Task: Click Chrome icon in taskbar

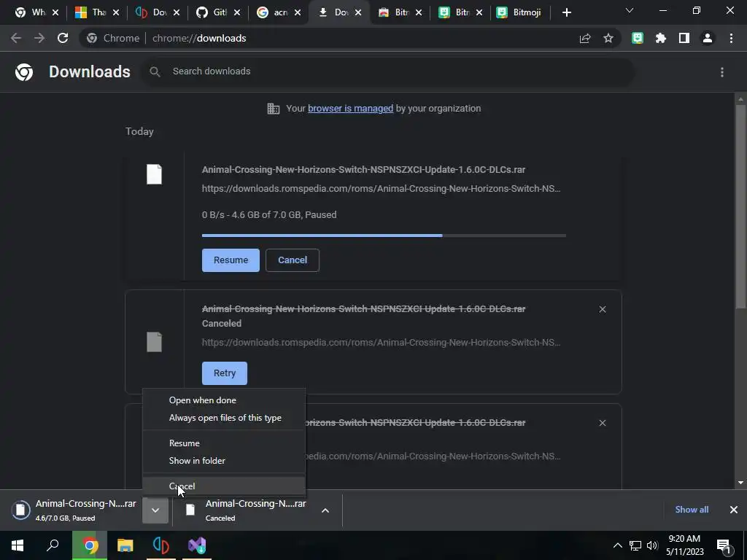Action: 90,545
